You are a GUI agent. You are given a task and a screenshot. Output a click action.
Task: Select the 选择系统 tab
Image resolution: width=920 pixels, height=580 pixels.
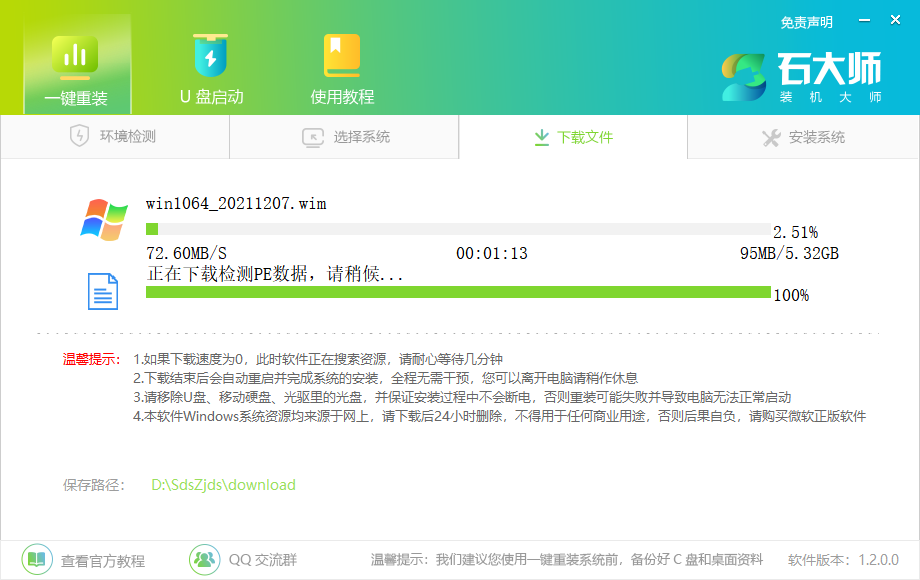click(344, 136)
